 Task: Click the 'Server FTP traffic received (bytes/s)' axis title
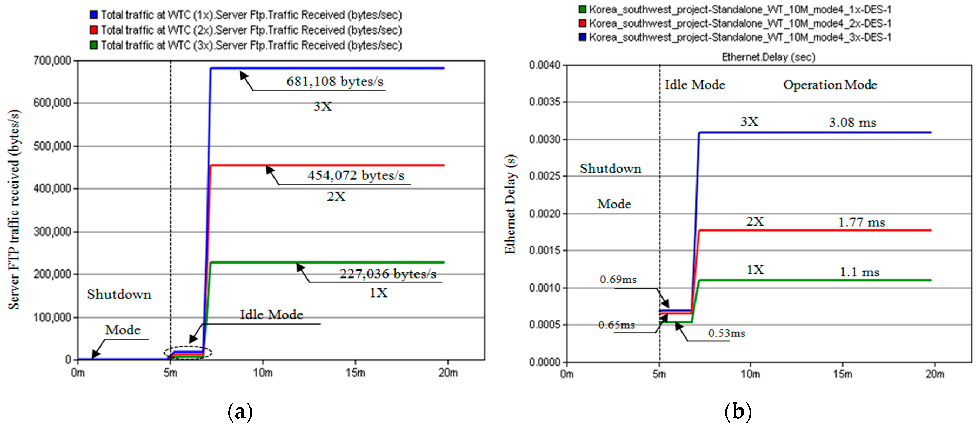(x=14, y=209)
